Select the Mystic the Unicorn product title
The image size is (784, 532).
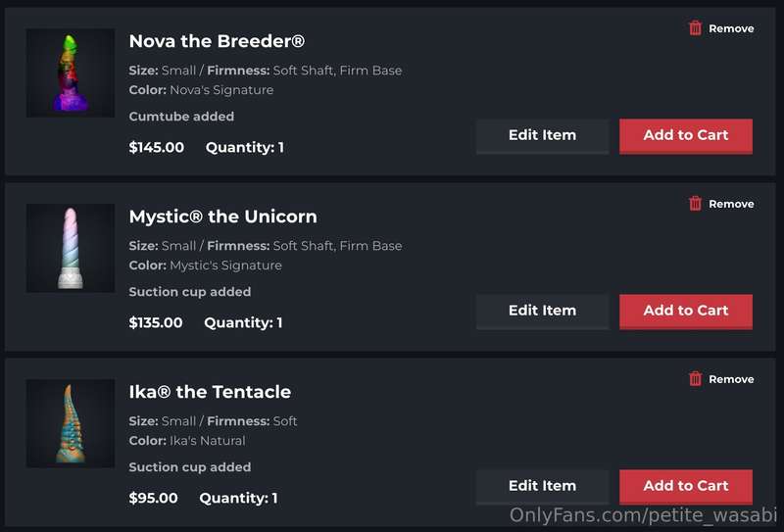[x=223, y=217]
